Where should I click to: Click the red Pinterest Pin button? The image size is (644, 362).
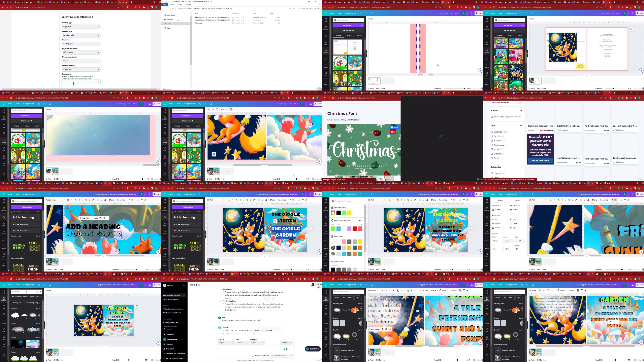pos(393,132)
